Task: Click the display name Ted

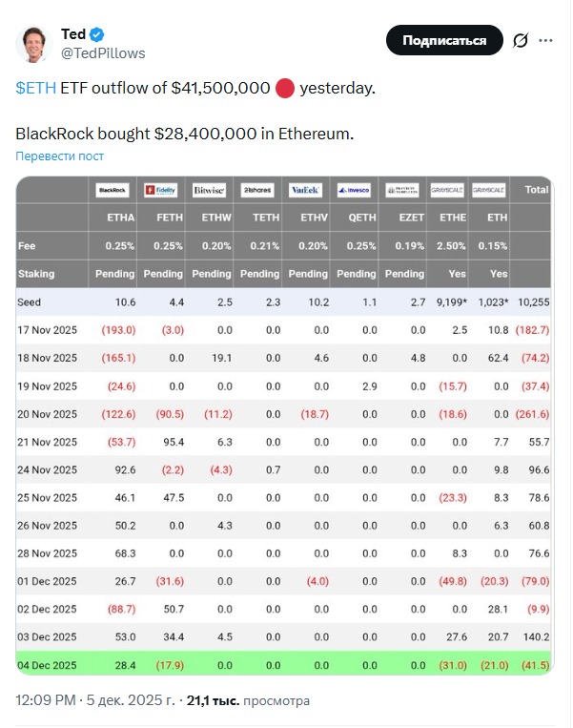Action: [73, 35]
